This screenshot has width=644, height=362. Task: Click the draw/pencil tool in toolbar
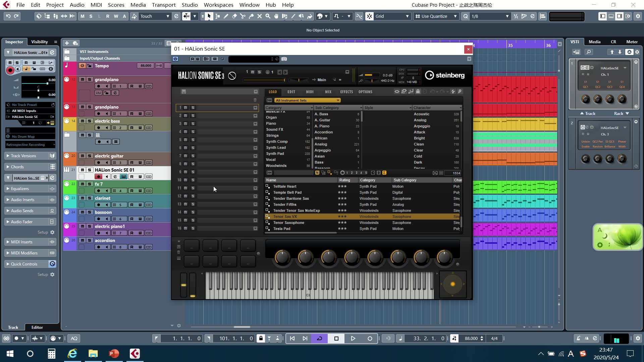(x=226, y=16)
